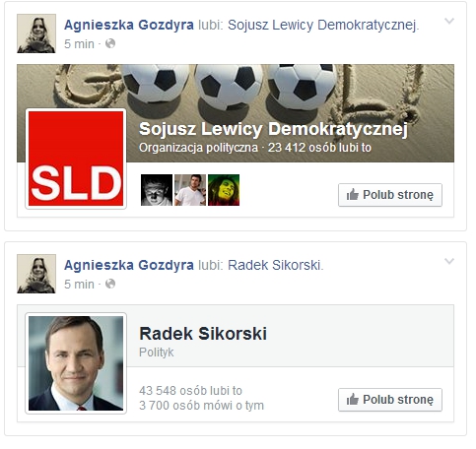Click Agnieszka Gozdyra's avatar on the Sikorski post
Viewport: 476px width, 449px height.
click(x=36, y=274)
